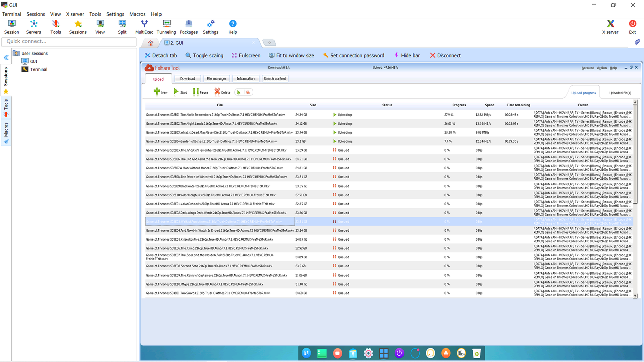The image size is (644, 362).
Task: Click the Help question-mark icon
Action: (x=233, y=27)
